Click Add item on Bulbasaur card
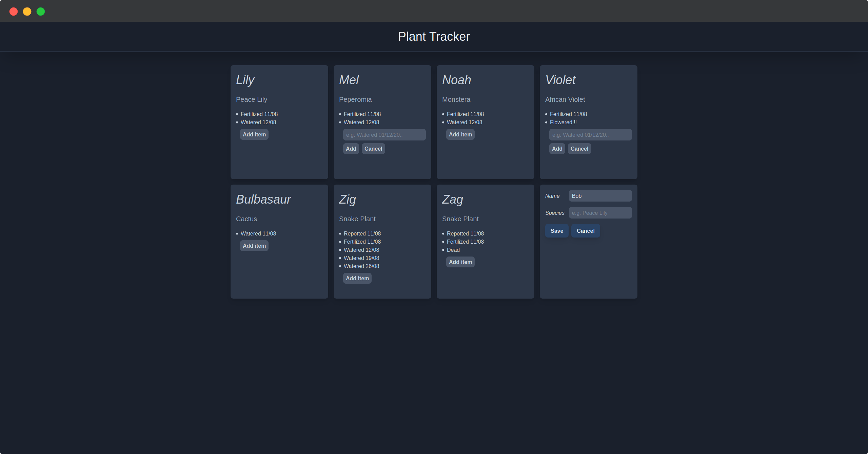 pyautogui.click(x=254, y=246)
